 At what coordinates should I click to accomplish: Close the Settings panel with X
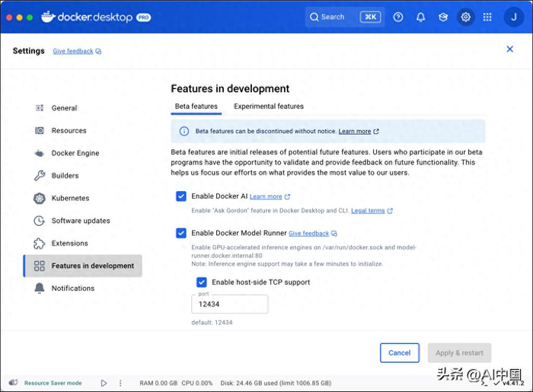click(x=510, y=49)
